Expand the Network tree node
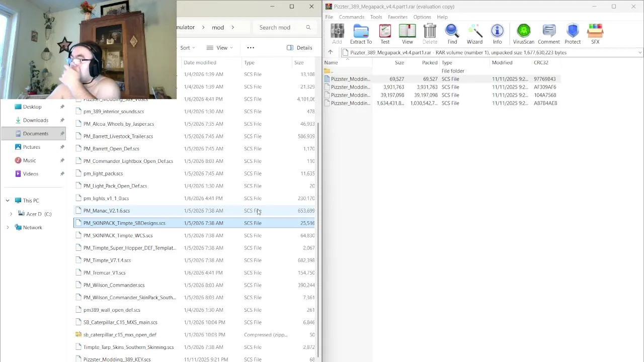Viewport: 644px width, 362px height. (8, 227)
